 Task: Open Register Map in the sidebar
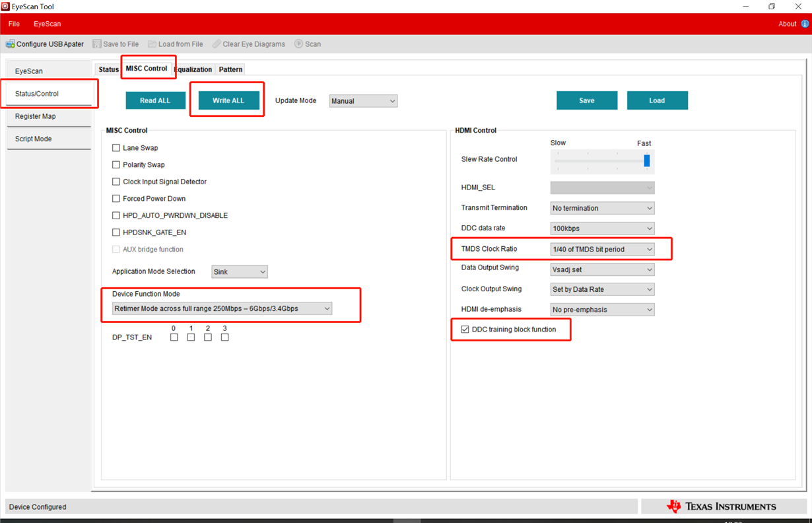click(x=49, y=116)
